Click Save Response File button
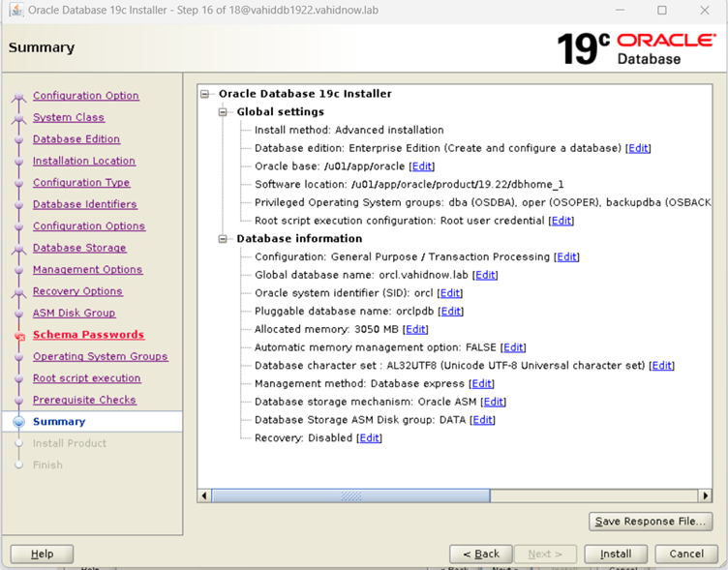Screen dimensions: 728x570 pyautogui.click(x=650, y=522)
